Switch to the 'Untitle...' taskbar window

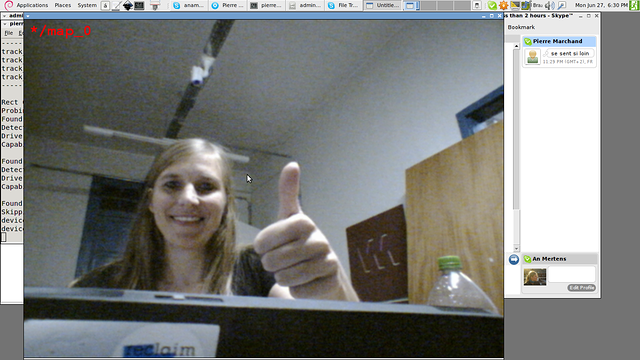(382, 5)
